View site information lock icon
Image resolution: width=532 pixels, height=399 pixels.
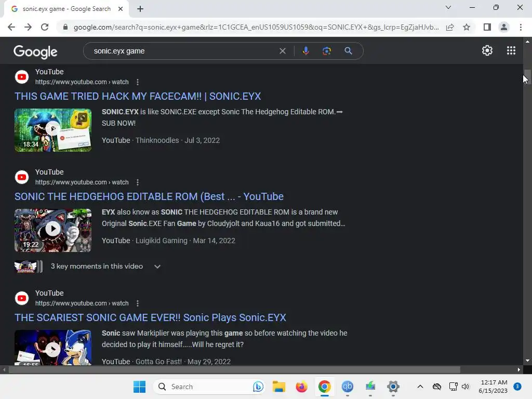(65, 27)
